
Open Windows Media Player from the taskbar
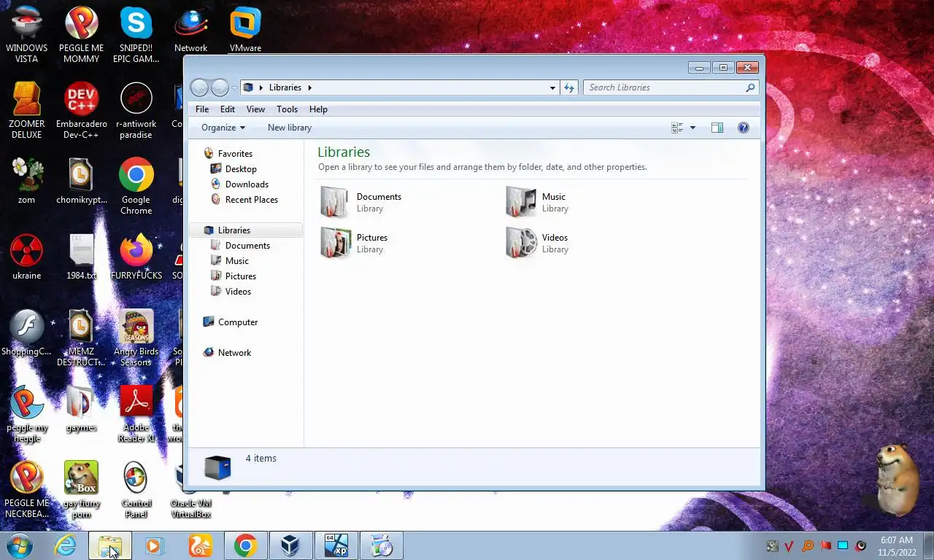[155, 545]
